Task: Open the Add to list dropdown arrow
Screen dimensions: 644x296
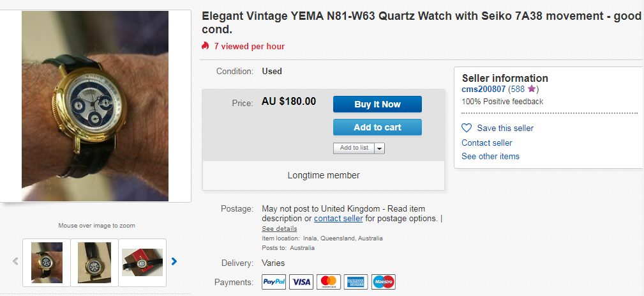Action: point(379,148)
